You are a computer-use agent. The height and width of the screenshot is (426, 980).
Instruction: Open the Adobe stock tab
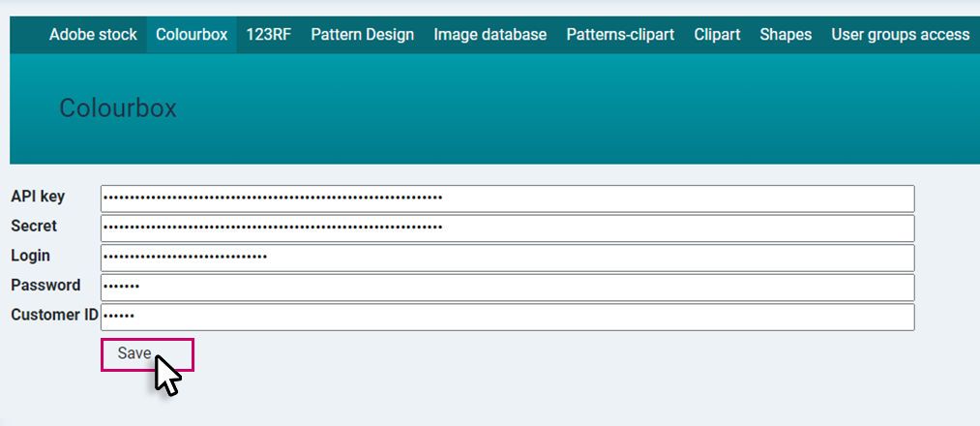pos(93,35)
